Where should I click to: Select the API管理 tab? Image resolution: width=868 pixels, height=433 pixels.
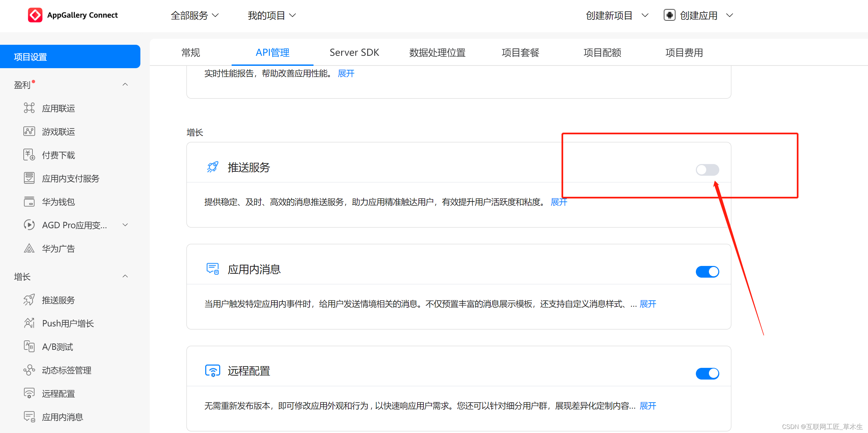272,52
